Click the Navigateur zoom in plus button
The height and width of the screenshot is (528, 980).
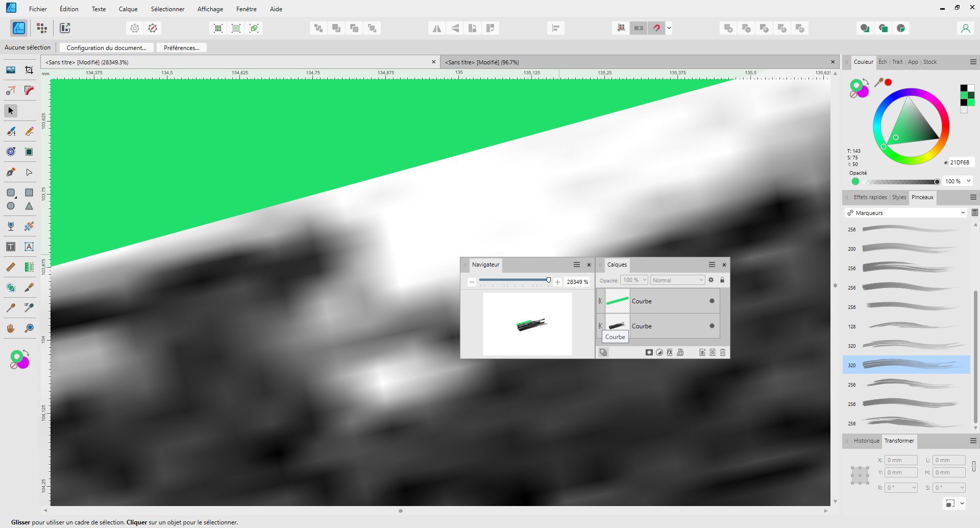[557, 282]
